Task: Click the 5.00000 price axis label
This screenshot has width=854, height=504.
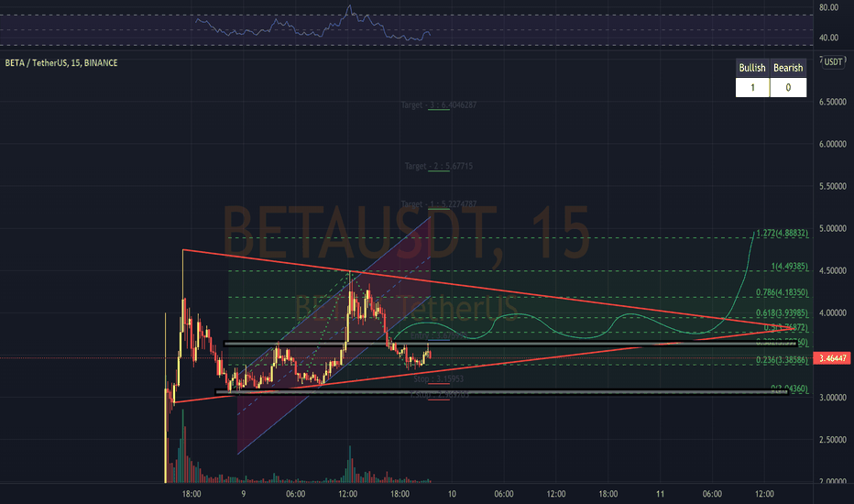Action: coord(833,228)
